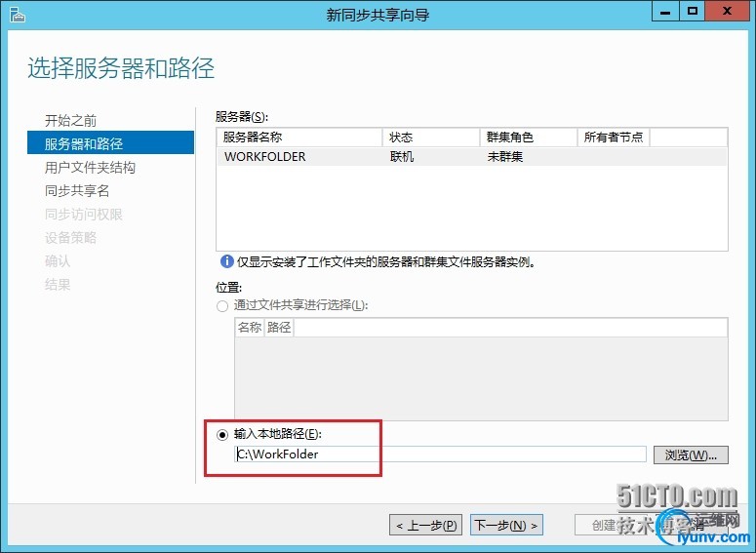
Task: Open the 设备策略 step
Action: pos(70,238)
